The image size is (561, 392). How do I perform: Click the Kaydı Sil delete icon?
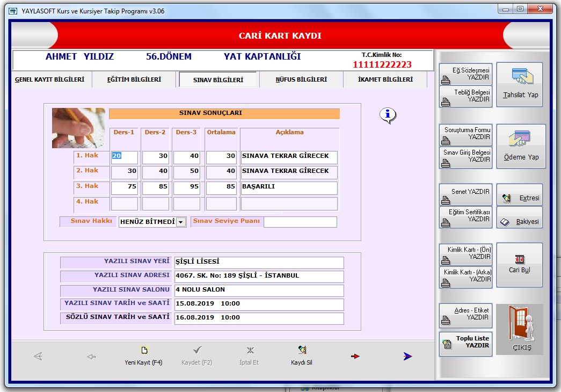click(302, 350)
